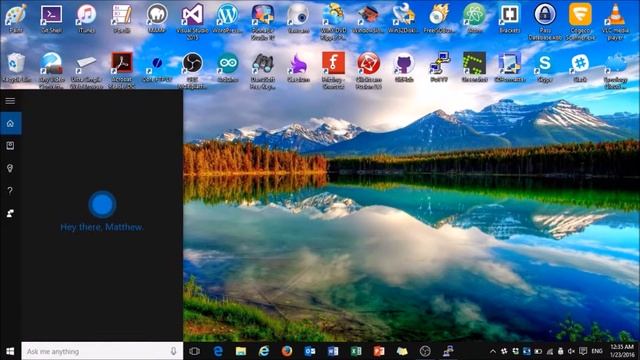Select the green dotted black-square icon
The width and height of the screenshot is (640, 360).
[x=474, y=68]
